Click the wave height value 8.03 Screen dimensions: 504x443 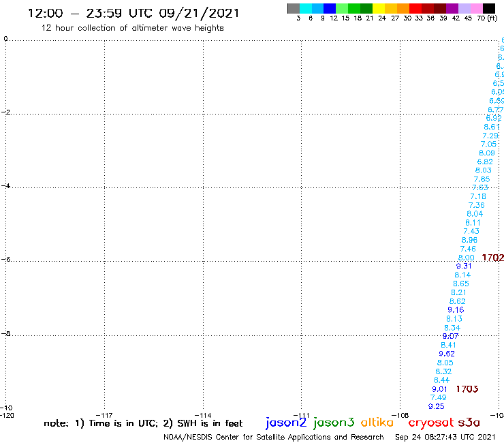click(x=483, y=170)
